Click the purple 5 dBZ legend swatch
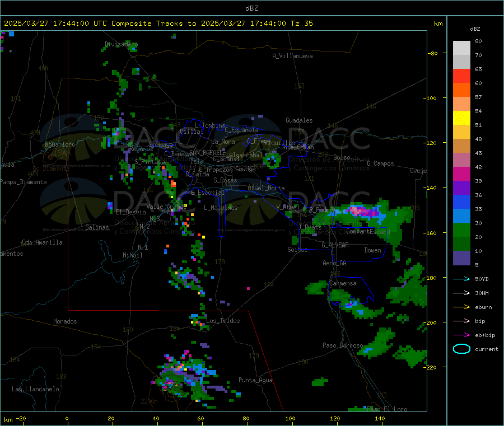This screenshot has height=426, width=504. pyautogui.click(x=461, y=258)
